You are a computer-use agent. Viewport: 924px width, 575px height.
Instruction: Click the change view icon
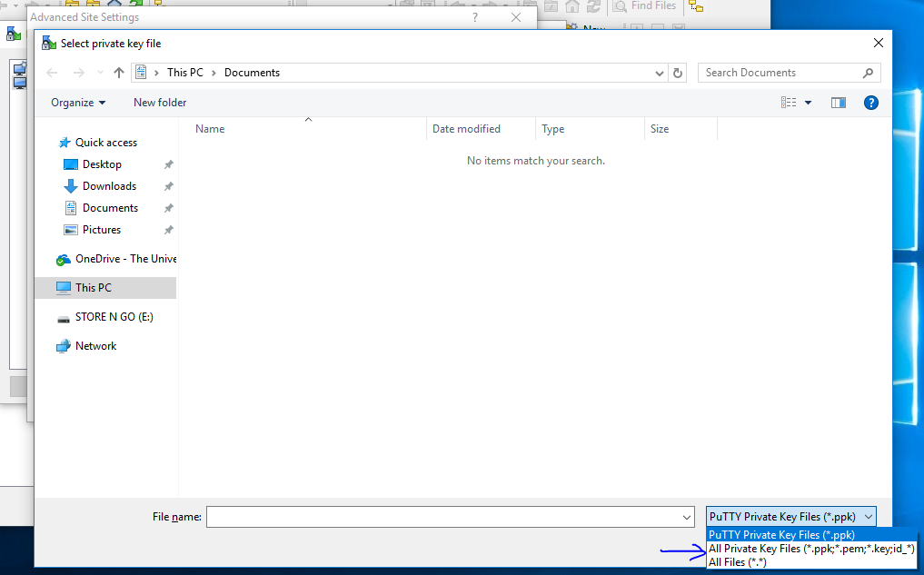[x=789, y=103]
